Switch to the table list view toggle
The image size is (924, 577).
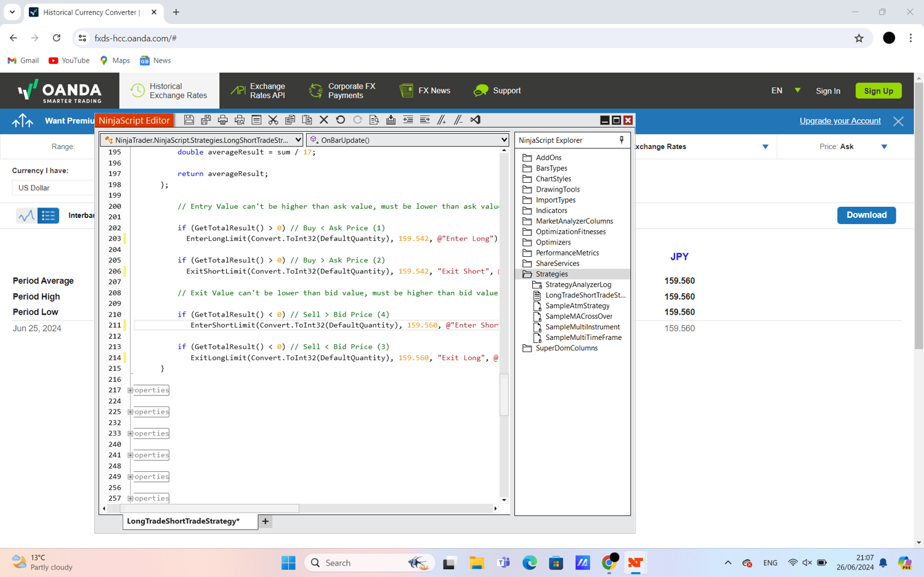click(48, 216)
